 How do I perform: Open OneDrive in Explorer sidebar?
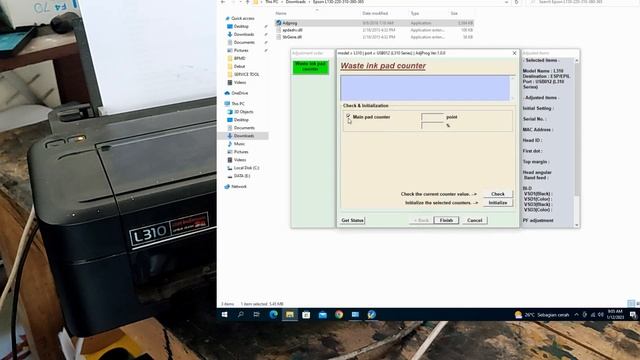tap(239, 93)
